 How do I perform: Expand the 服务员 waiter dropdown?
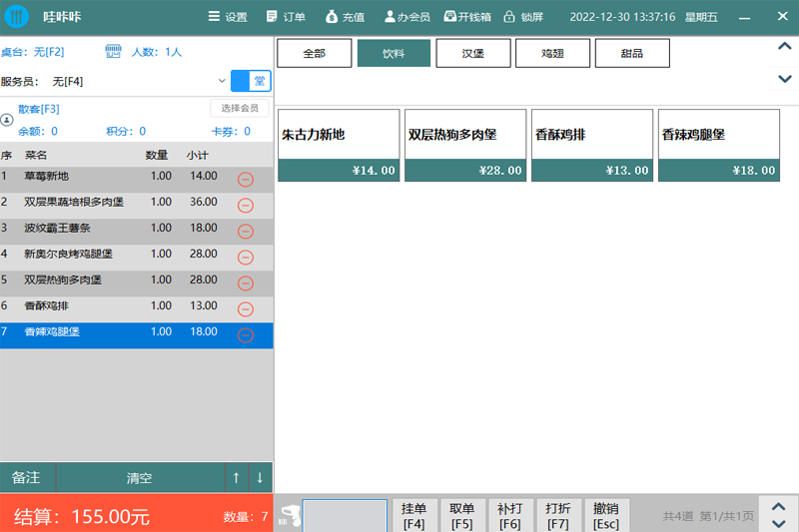221,81
